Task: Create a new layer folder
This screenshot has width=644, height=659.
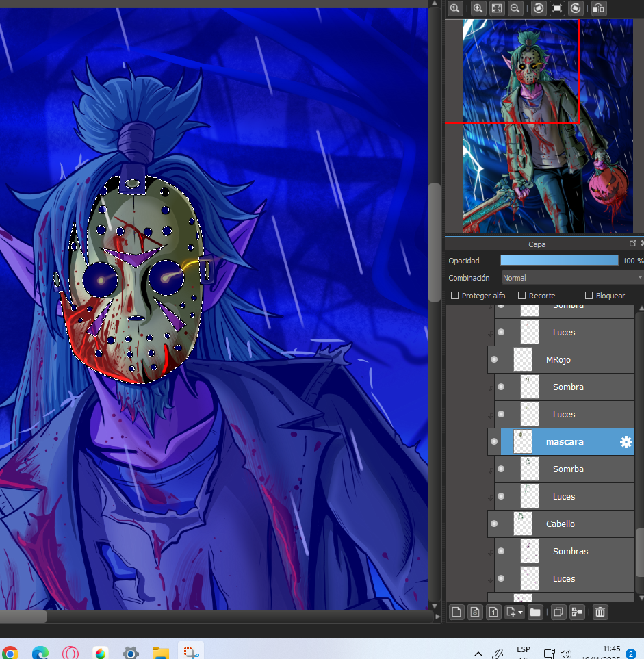Action: click(x=535, y=612)
